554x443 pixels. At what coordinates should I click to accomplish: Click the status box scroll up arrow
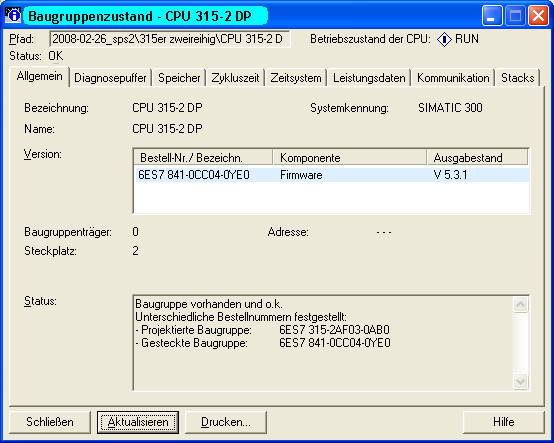click(x=521, y=305)
